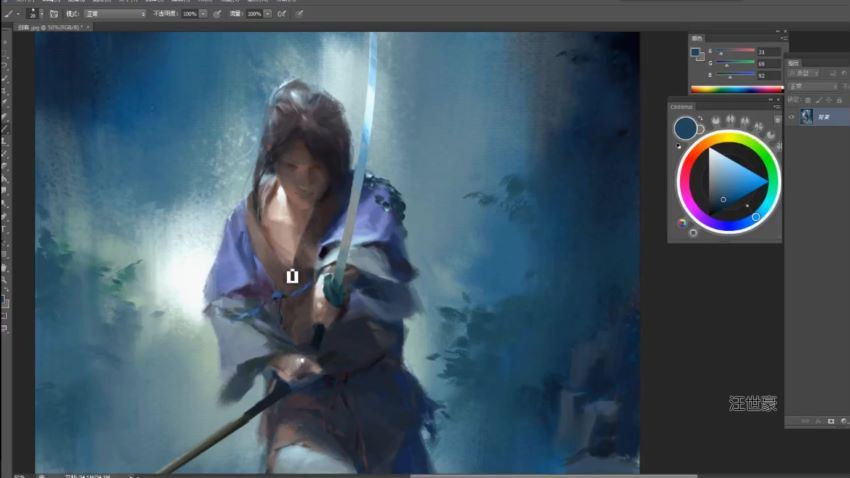This screenshot has height=478, width=850.
Task: Click Coolorus small background color circle
Action: (x=700, y=130)
